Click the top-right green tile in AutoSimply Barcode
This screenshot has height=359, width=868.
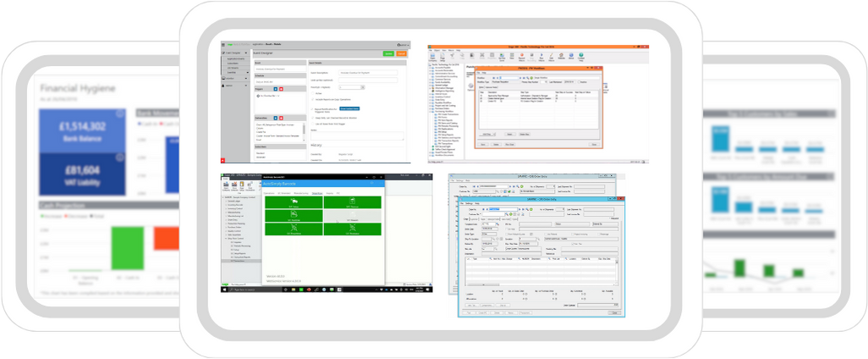351,203
